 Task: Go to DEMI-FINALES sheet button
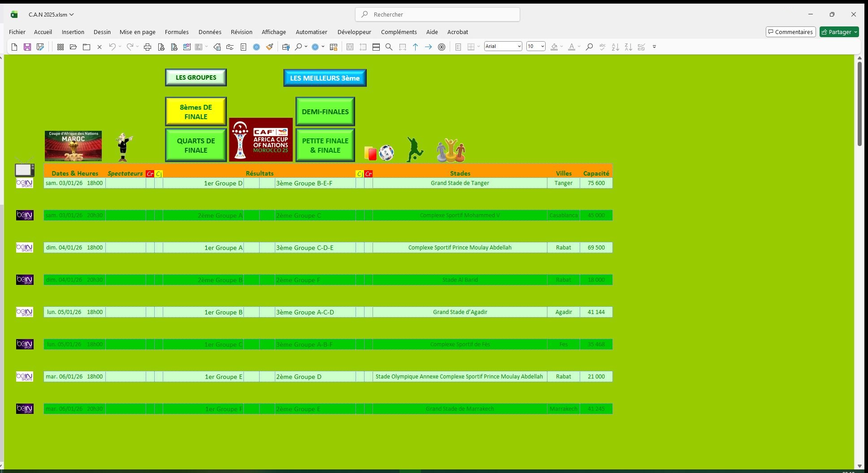pos(325,112)
